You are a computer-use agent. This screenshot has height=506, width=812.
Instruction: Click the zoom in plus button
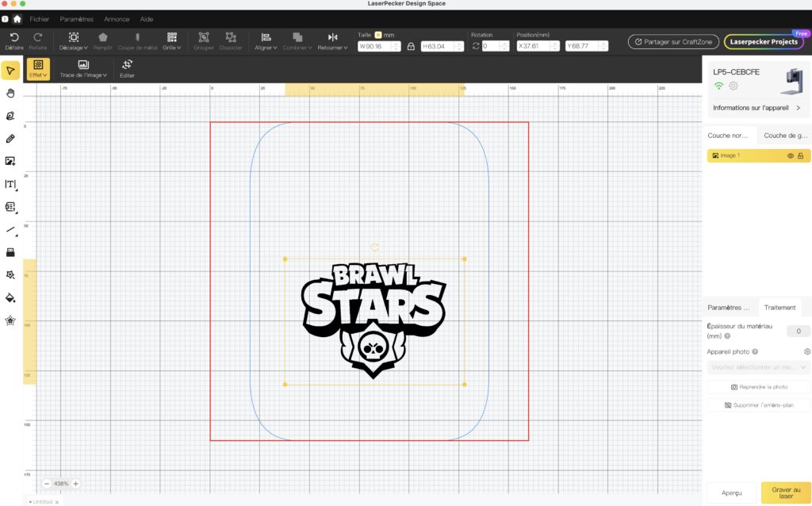coord(76,483)
